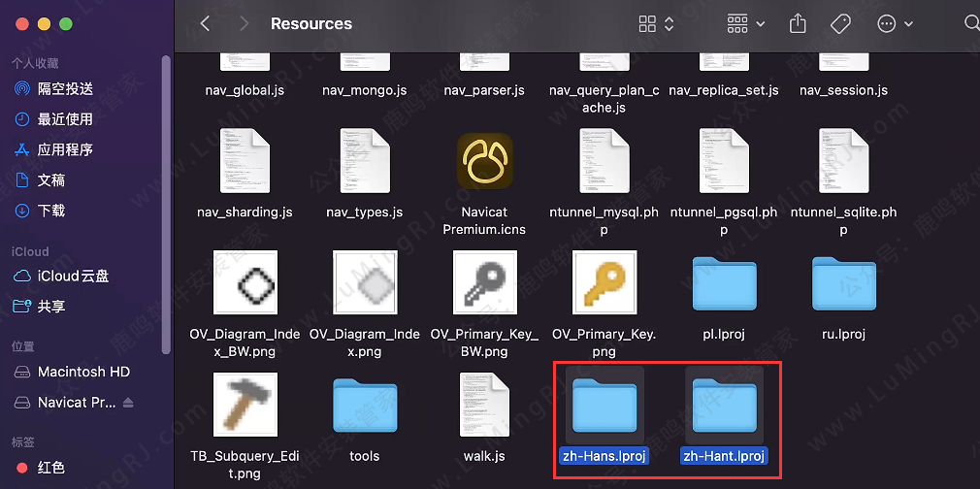
Task: Click the OV_Diagram_Index_BW.png diamond icon
Action: click(x=245, y=282)
